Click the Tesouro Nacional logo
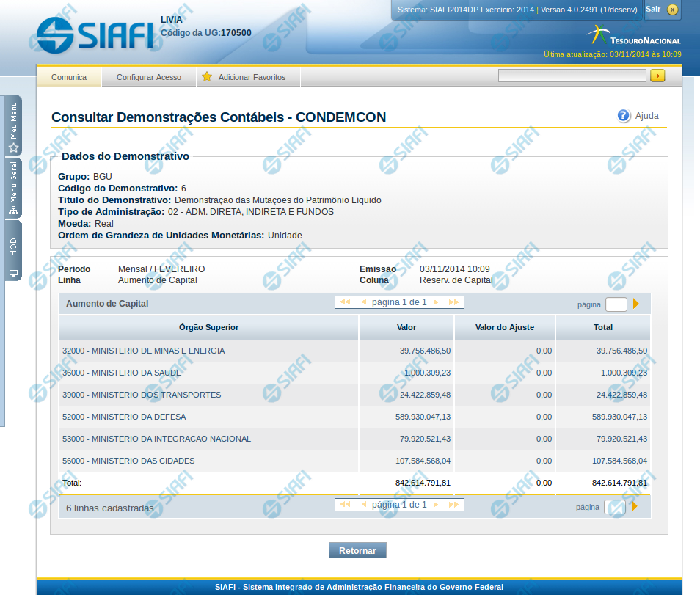This screenshot has width=700, height=595. tap(634, 36)
